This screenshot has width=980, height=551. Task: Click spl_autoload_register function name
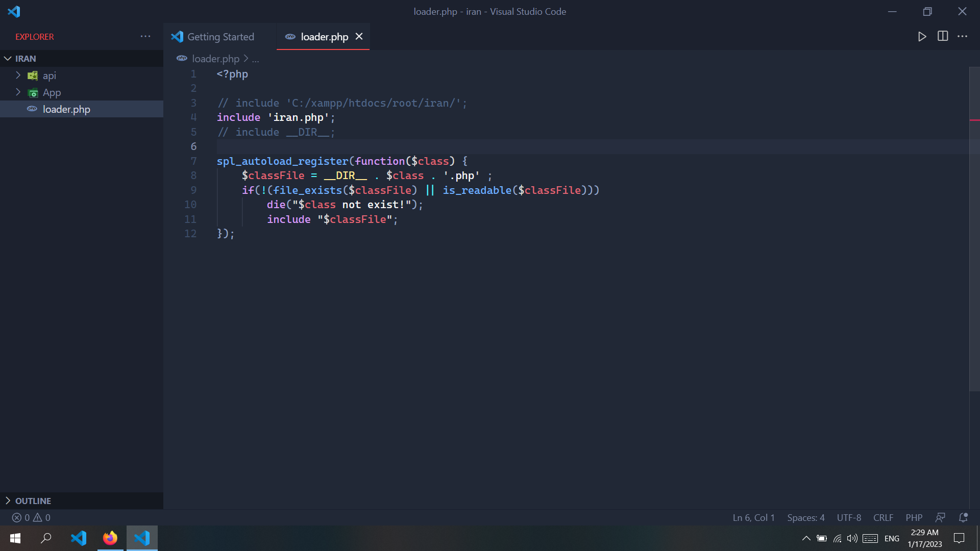click(x=282, y=161)
